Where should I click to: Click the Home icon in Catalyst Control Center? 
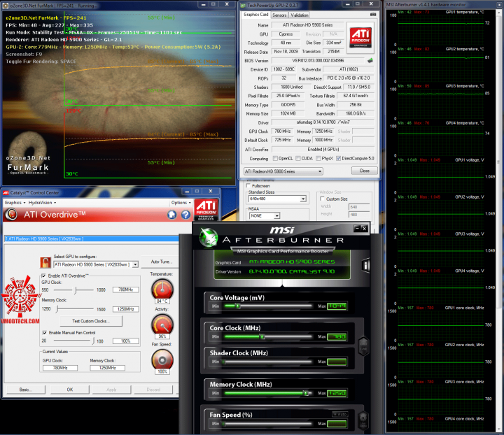click(172, 215)
